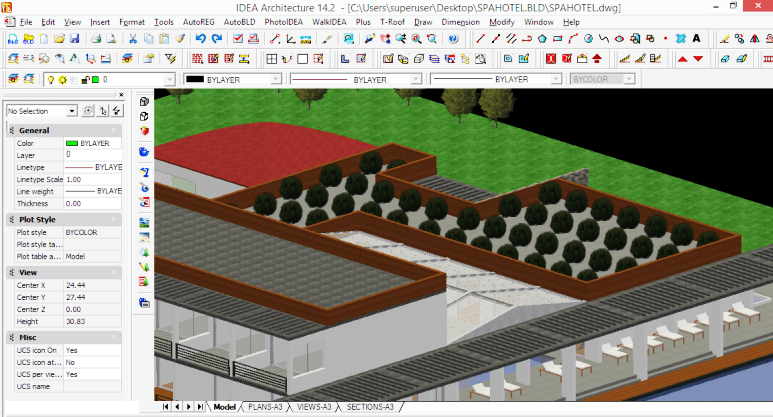Screen dimensions: 773x417
Task: Select the Cut scissors tool
Action: pyautogui.click(x=133, y=39)
